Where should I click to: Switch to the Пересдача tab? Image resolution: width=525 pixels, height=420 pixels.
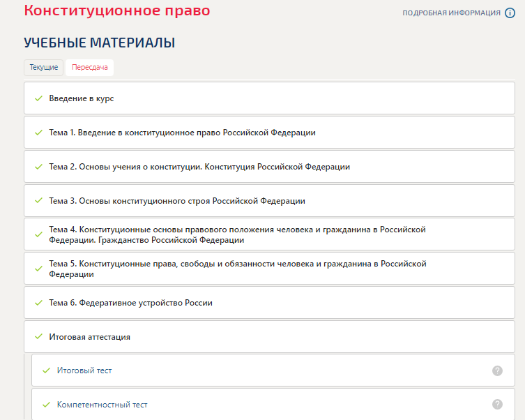click(x=90, y=67)
